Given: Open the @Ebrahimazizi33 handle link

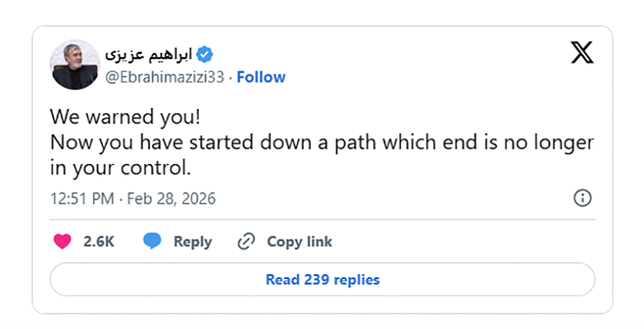Looking at the screenshot, I should 166,77.
